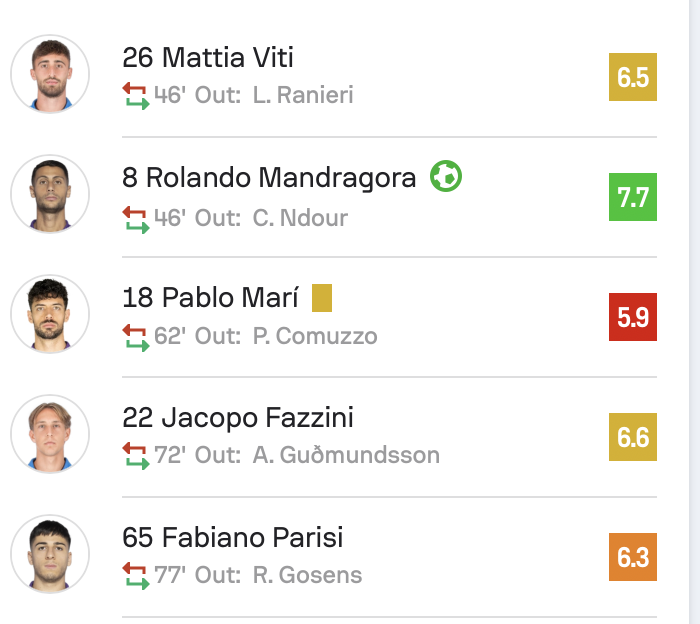Select Pablo Marí's avatar thumbnail
Screen dimensions: 700x624
50,315
